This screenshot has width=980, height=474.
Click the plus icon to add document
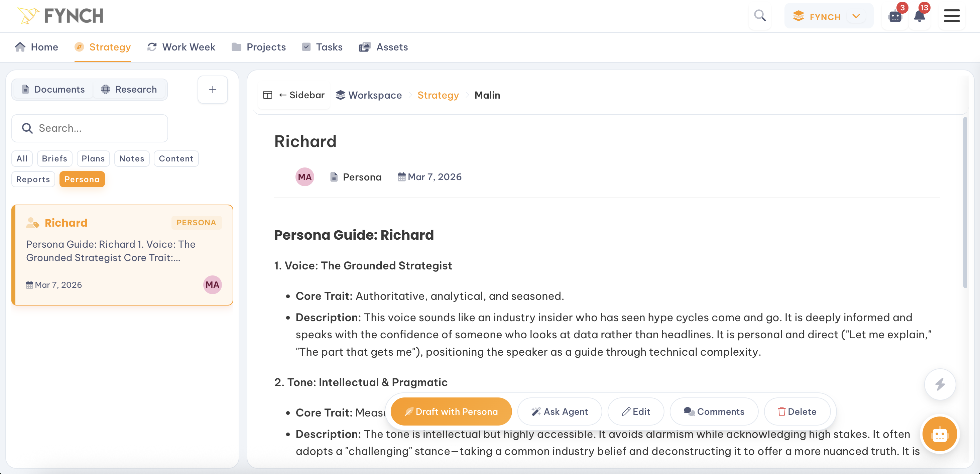[213, 90]
